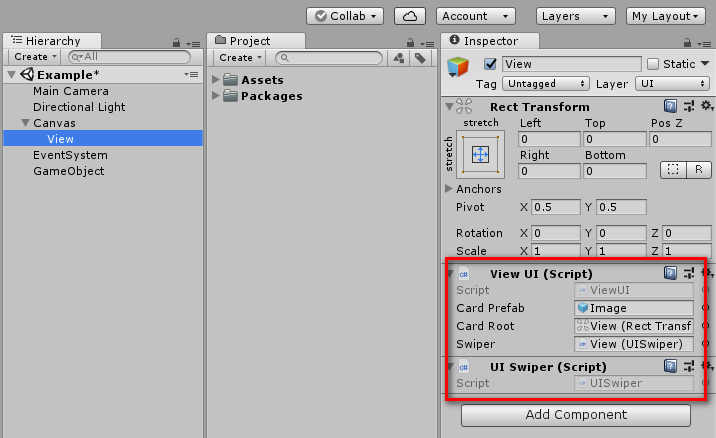Click the Project panel lock icon

[x=410, y=43]
